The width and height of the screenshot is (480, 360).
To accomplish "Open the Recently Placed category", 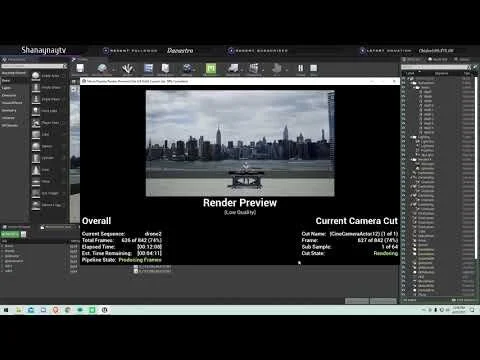I will (x=15, y=73).
